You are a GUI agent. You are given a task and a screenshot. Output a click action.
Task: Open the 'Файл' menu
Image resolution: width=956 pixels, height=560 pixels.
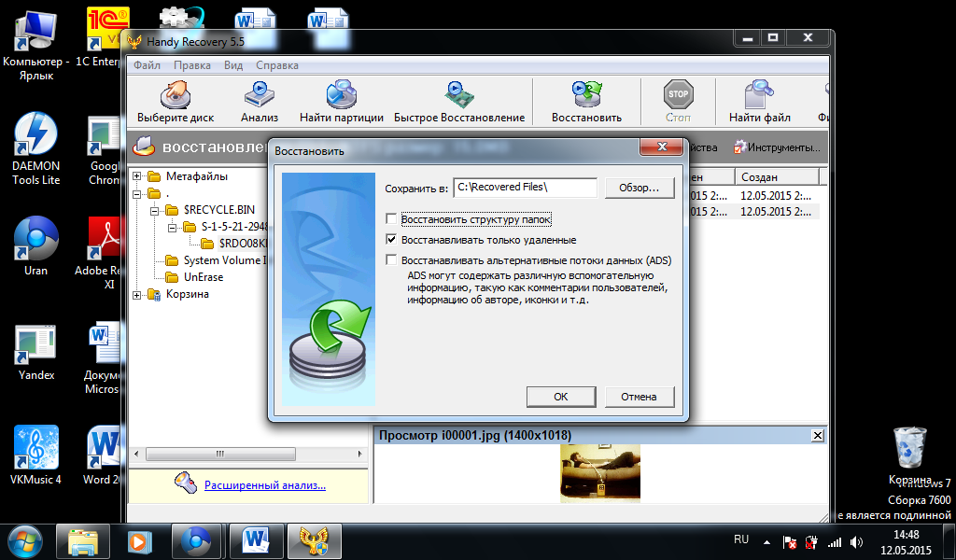pos(147,65)
